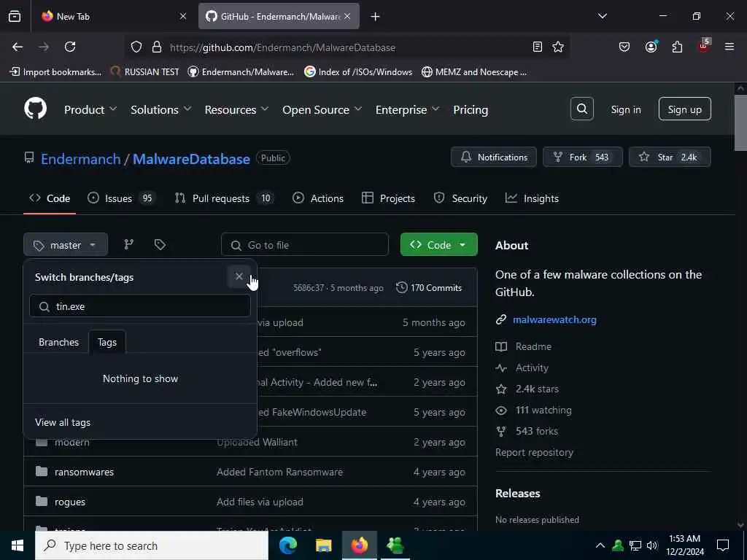Open the Activity link in About
747x560 pixels.
pyautogui.click(x=532, y=367)
